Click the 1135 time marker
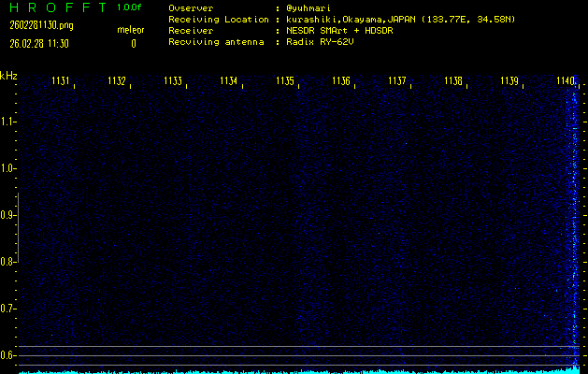Viewport: 588px width, 374px height. click(284, 81)
